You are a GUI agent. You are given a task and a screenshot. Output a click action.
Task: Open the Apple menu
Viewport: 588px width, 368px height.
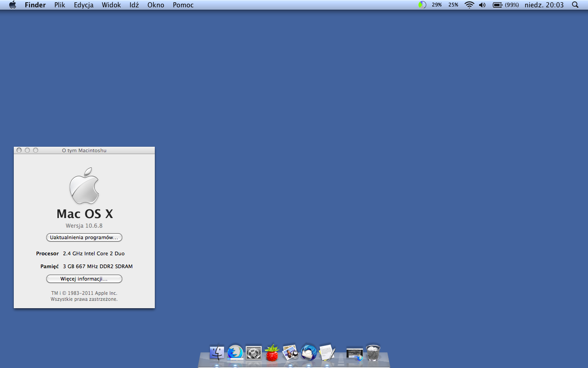(13, 5)
